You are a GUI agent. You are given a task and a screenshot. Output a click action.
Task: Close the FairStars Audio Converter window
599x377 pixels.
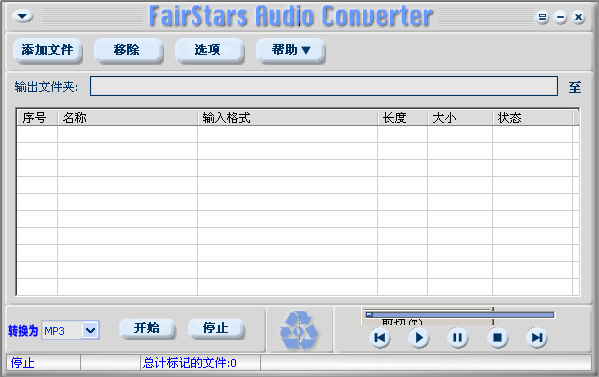578,17
